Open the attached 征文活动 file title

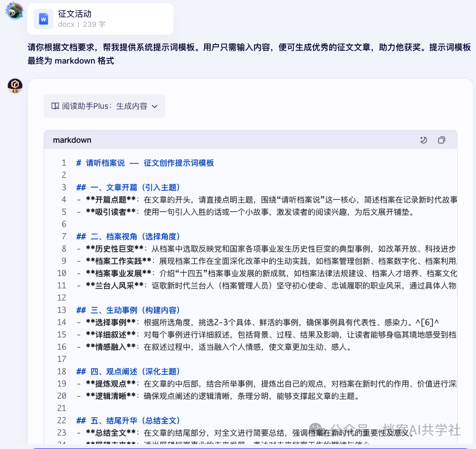pos(75,13)
